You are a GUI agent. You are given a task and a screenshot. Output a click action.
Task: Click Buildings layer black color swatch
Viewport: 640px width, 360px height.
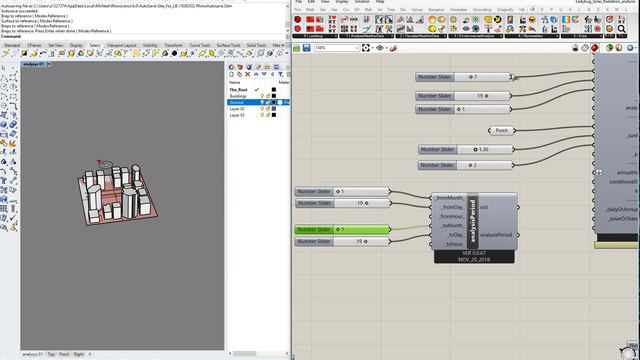point(274,96)
